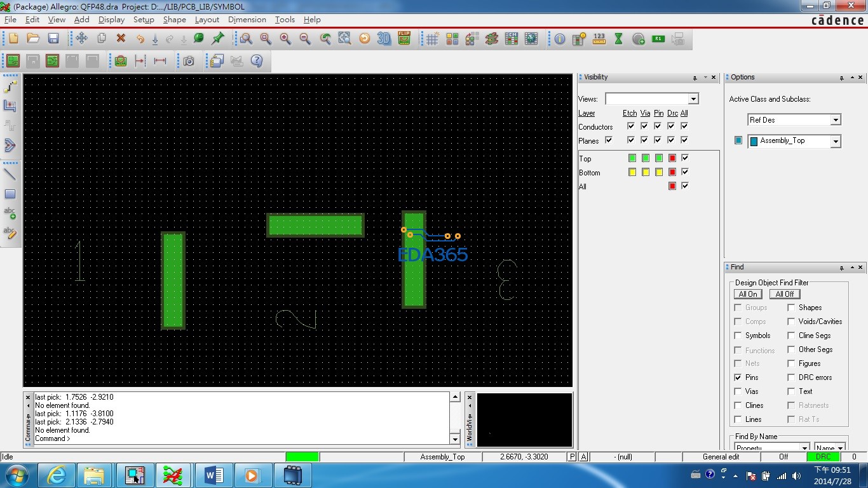
Task: Toggle the Pins find filter checkbox
Action: click(738, 377)
